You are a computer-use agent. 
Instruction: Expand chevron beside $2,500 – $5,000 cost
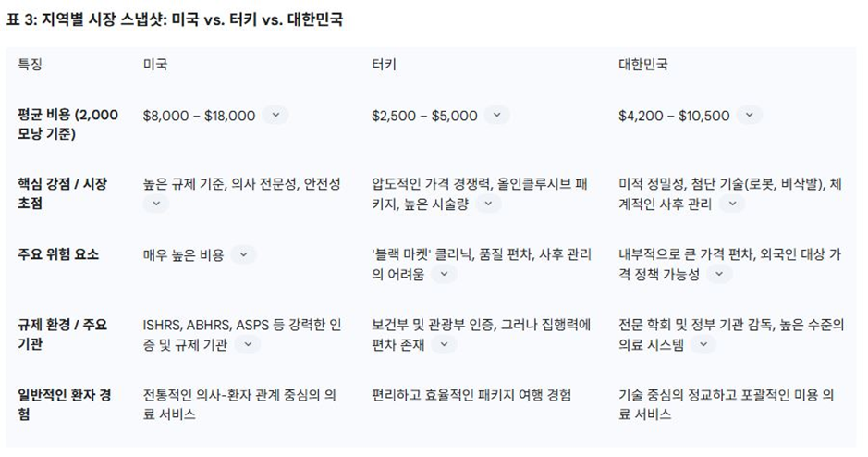(497, 115)
